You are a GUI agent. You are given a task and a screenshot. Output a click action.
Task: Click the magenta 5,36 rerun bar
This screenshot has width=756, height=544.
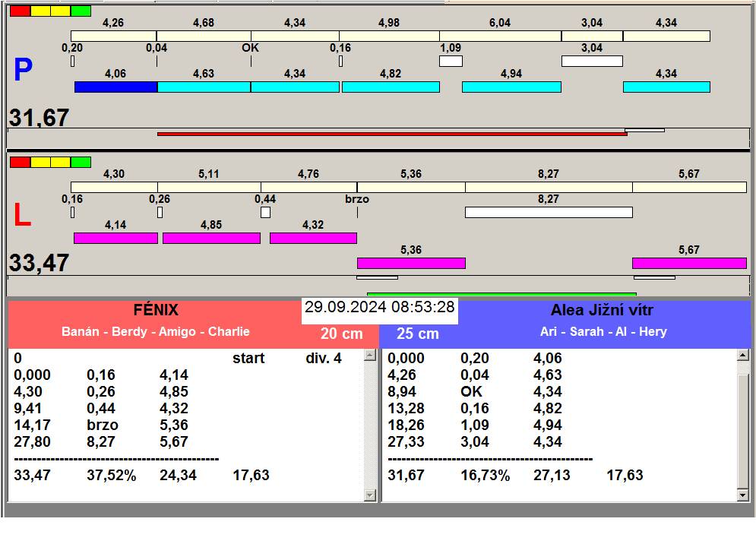[411, 263]
